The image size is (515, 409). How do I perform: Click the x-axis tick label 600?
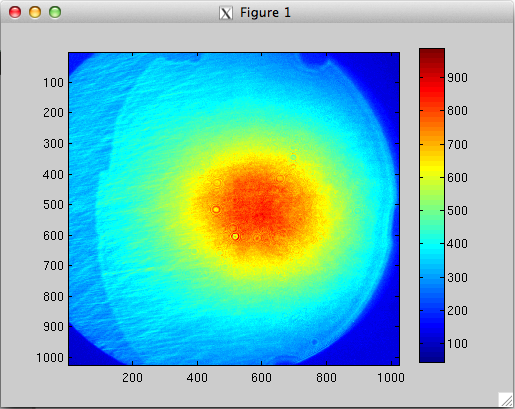point(262,378)
